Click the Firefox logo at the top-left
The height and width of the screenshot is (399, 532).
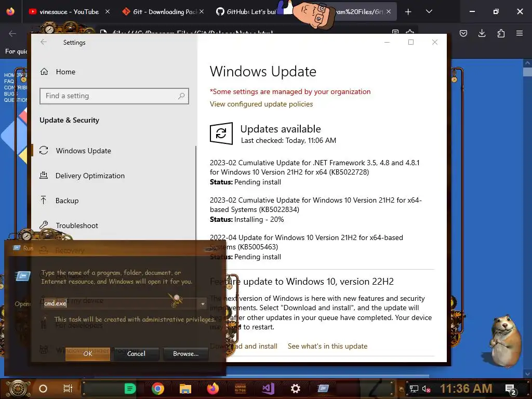pos(10,11)
